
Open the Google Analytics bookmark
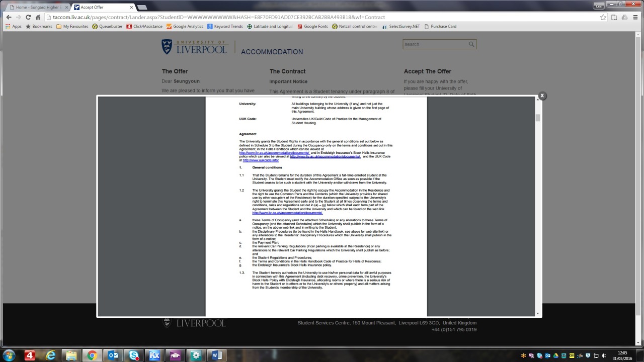pos(185,27)
